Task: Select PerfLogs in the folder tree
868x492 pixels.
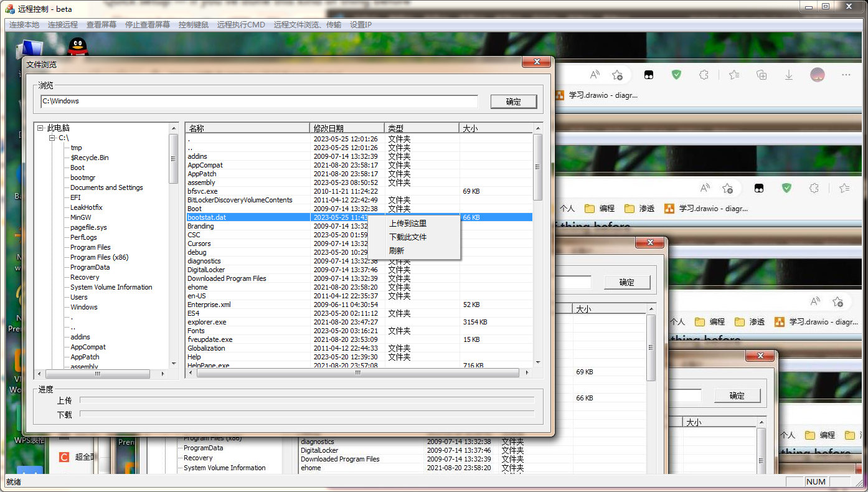Action: click(x=83, y=237)
